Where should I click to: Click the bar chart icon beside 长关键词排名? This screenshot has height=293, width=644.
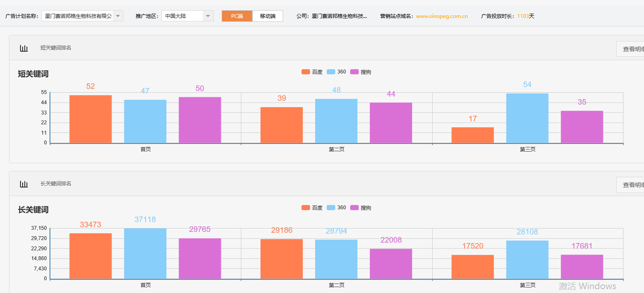tap(24, 184)
